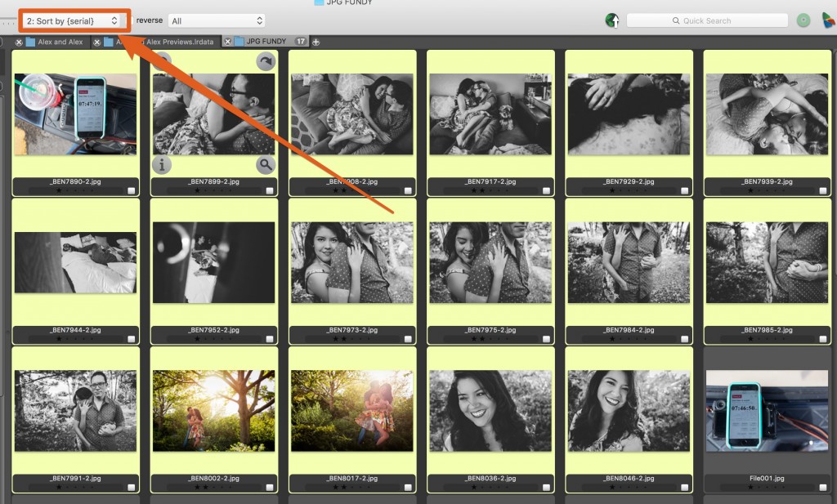Screen dimensions: 837x504
Task: Check the tag box for _BEN7939-2.jpg
Action: tap(822, 190)
